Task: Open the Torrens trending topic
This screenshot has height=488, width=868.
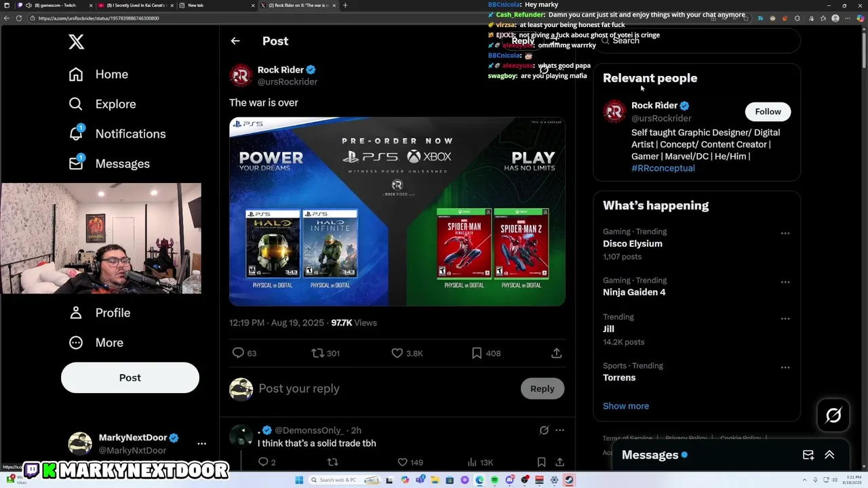Action: [619, 378]
